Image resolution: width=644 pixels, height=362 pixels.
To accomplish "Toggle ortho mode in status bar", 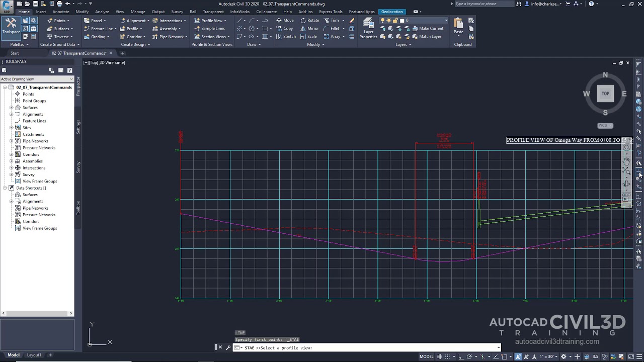I will pos(460,356).
